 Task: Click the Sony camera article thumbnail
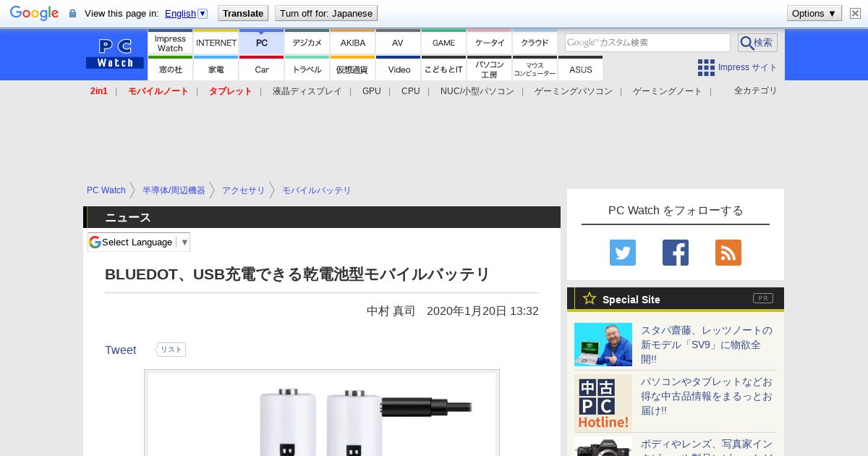coord(603,447)
